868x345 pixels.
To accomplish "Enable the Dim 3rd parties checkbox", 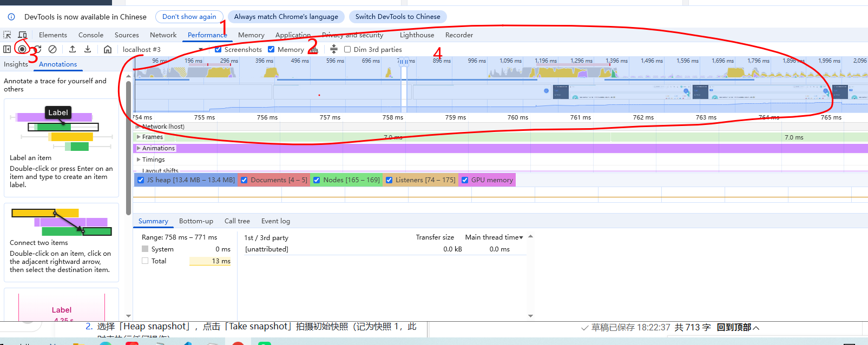I will point(347,49).
